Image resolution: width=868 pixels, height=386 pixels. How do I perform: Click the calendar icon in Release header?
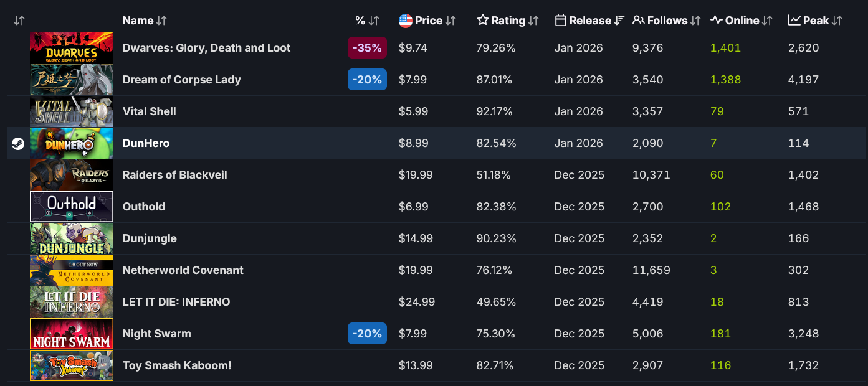(561, 21)
